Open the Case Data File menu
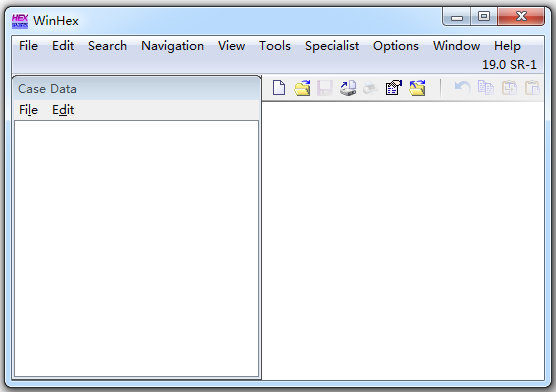Screen dimensions: 556x392 pyautogui.click(x=28, y=110)
